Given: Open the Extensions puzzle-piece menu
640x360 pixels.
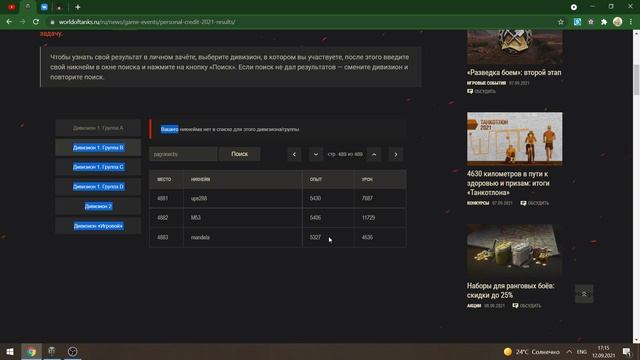Looking at the screenshot, I should coord(604,22).
